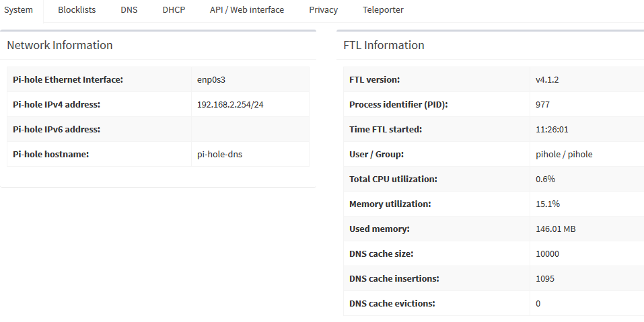Viewport: 644px width, 322px height.
Task: Click the pihole / pihole user group value
Action: pos(564,154)
